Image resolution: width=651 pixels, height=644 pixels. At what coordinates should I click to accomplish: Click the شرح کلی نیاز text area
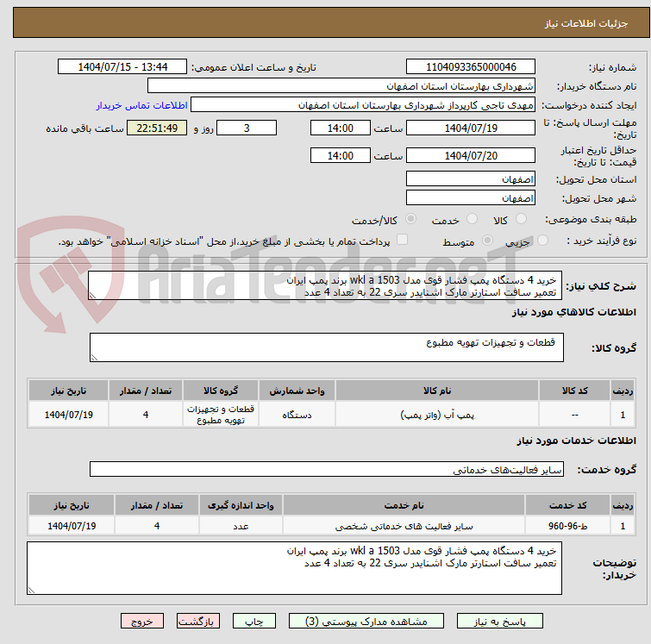click(325, 285)
